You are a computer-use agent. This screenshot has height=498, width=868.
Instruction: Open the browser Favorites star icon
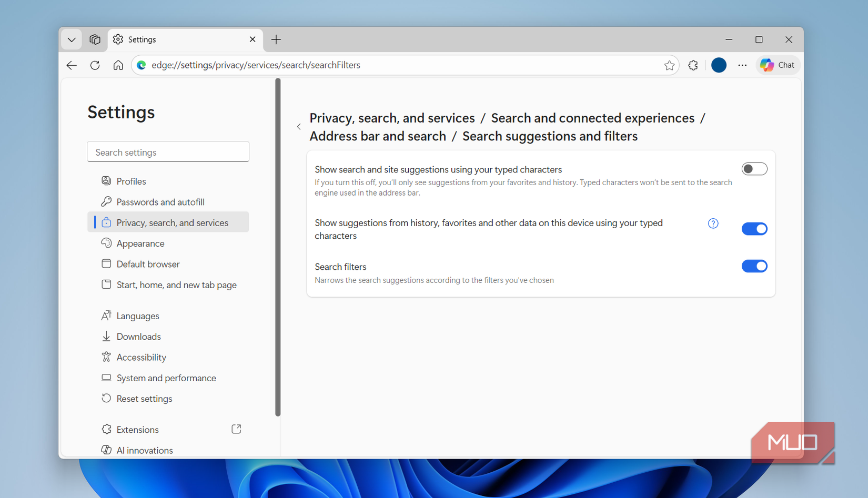click(x=670, y=65)
